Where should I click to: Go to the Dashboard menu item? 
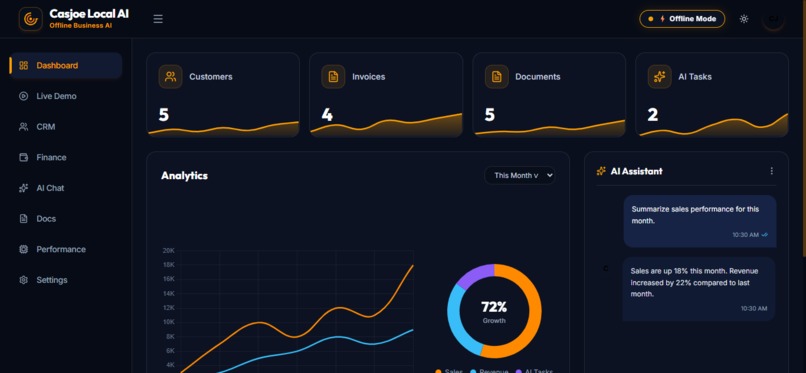tap(66, 65)
